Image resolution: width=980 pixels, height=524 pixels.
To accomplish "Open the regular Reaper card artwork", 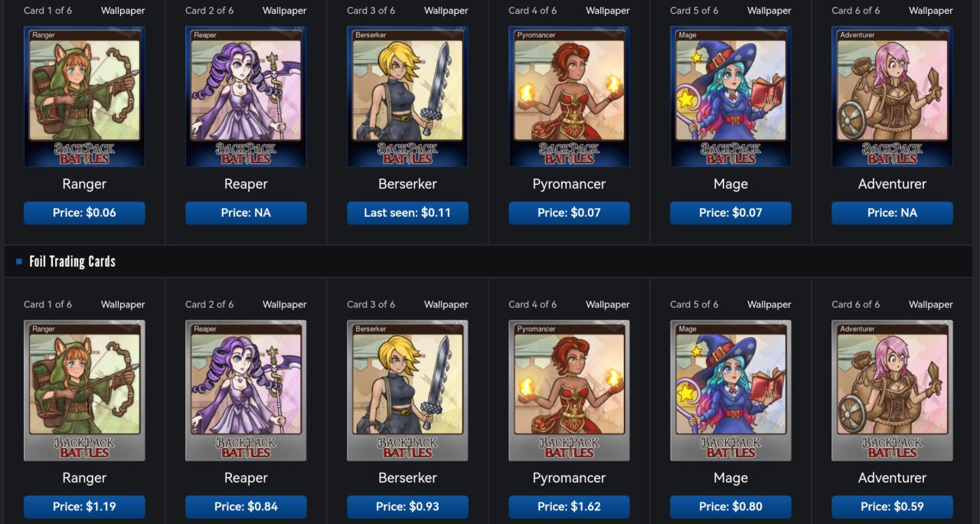I will (x=246, y=97).
